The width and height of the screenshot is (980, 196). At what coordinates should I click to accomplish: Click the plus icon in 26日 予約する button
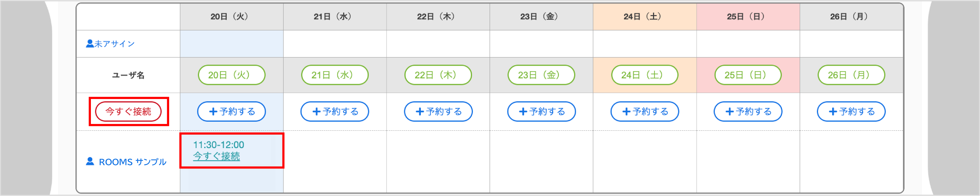(x=833, y=111)
